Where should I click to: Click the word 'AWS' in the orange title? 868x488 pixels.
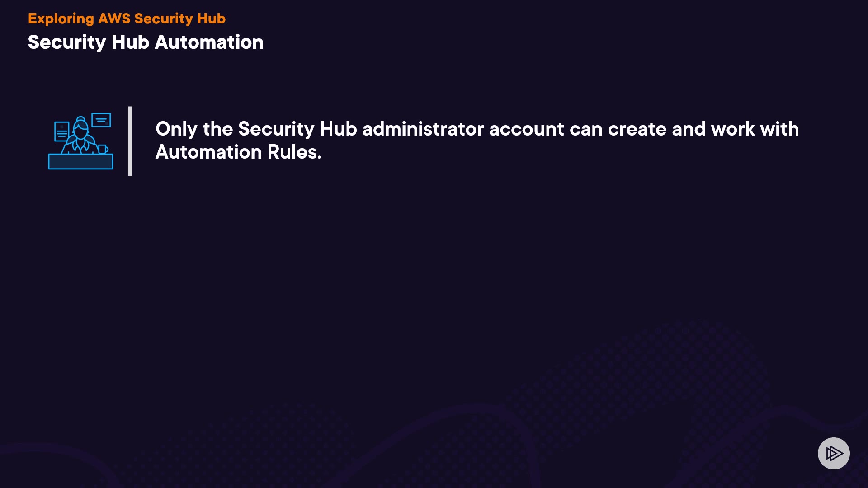tap(114, 19)
